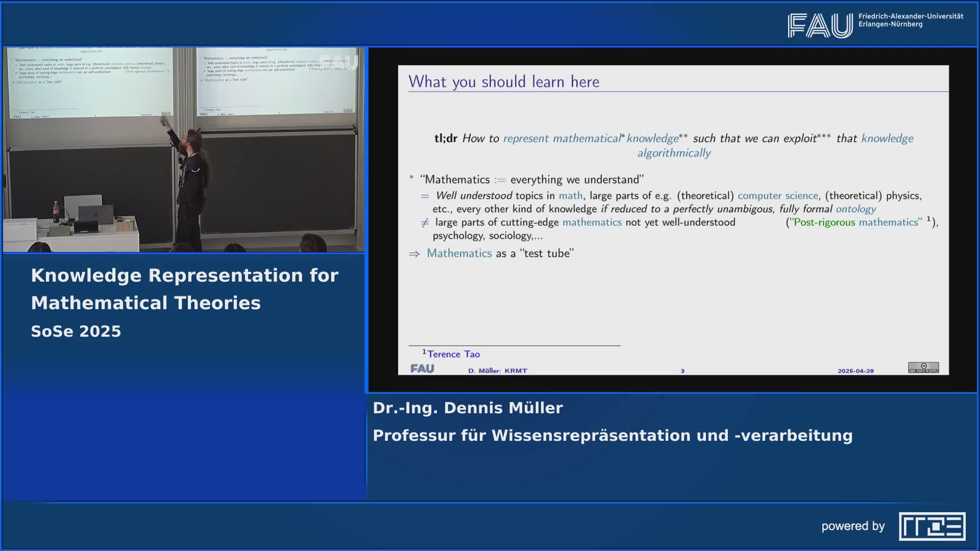Click the 'math' link in Well understood line
This screenshot has height=551, width=980.
point(571,196)
